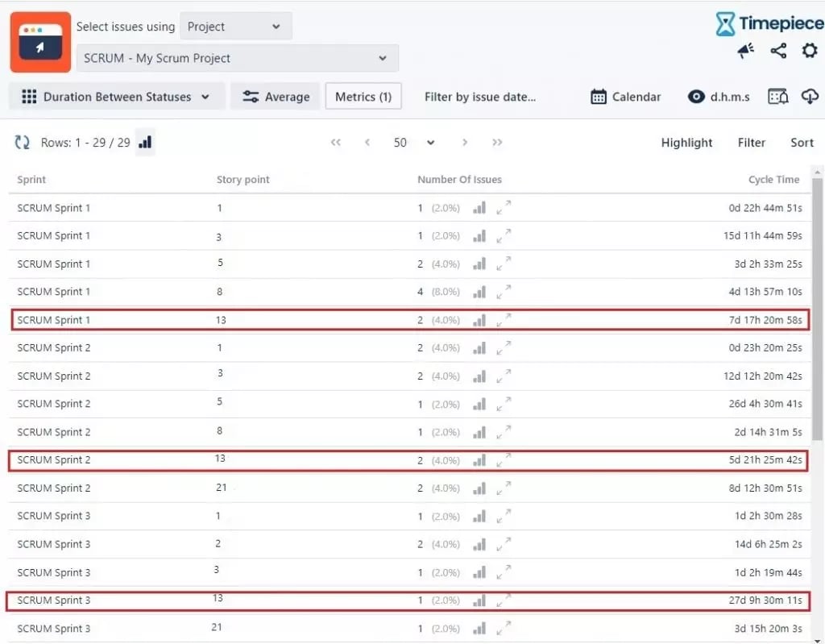Click the Calendar button

(626, 97)
